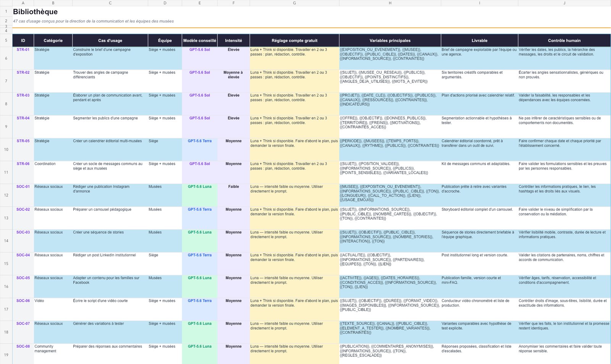The height and width of the screenshot is (364, 611).
Task: Click the Faible intensity cell
Action: coord(234,195)
